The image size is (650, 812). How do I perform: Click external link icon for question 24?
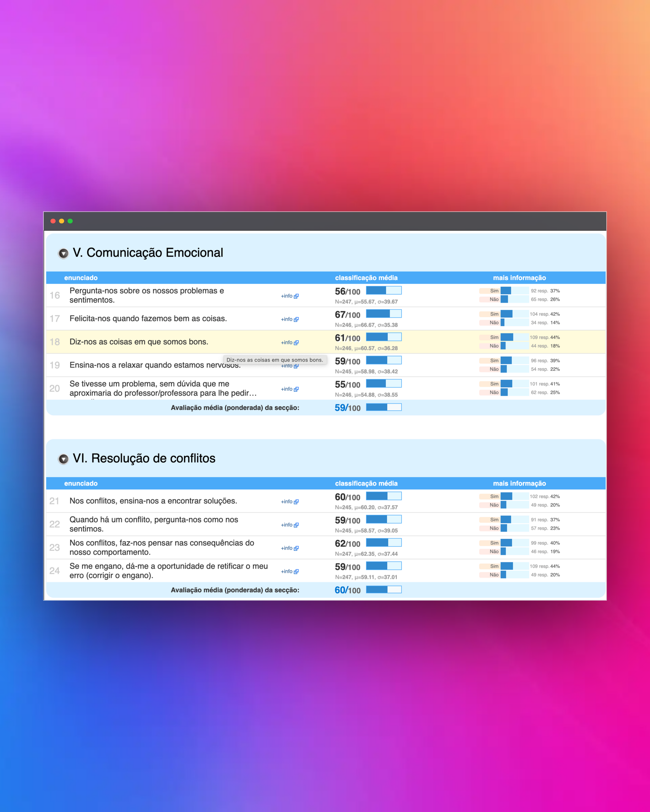coord(296,572)
